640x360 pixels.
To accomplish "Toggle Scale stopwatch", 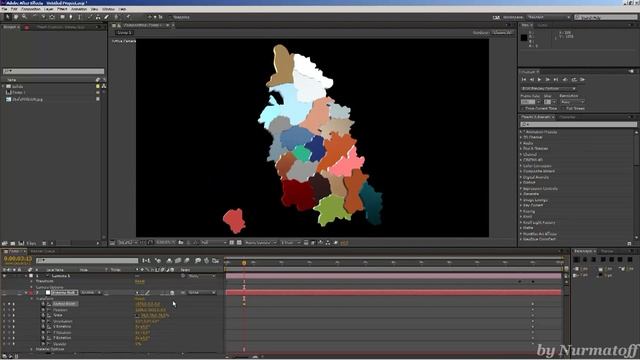I will tap(43, 316).
